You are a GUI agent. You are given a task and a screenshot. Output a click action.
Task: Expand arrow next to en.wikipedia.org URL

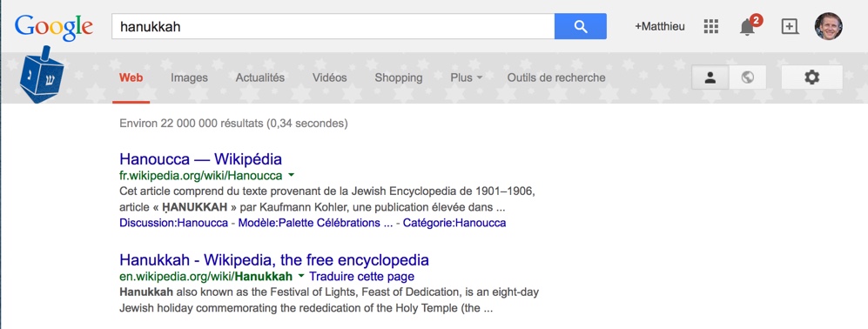coord(301,276)
